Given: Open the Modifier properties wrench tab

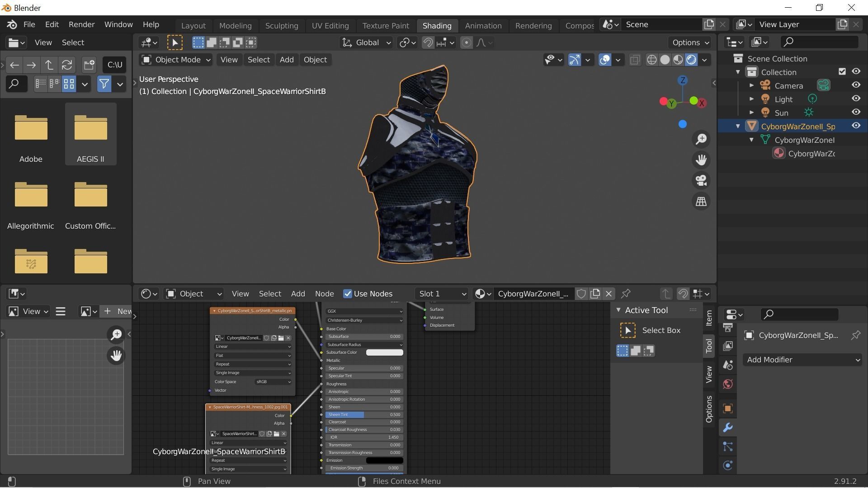Looking at the screenshot, I should coord(727,427).
